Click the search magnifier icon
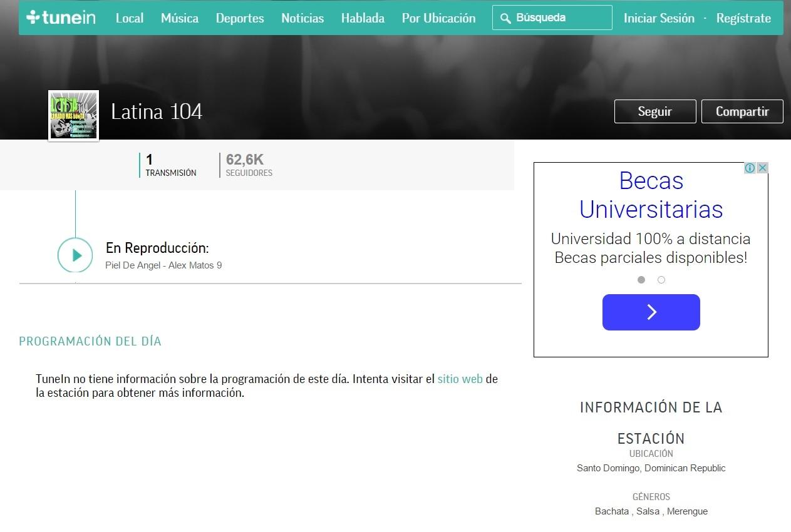Image resolution: width=791 pixels, height=532 pixels. (x=505, y=18)
